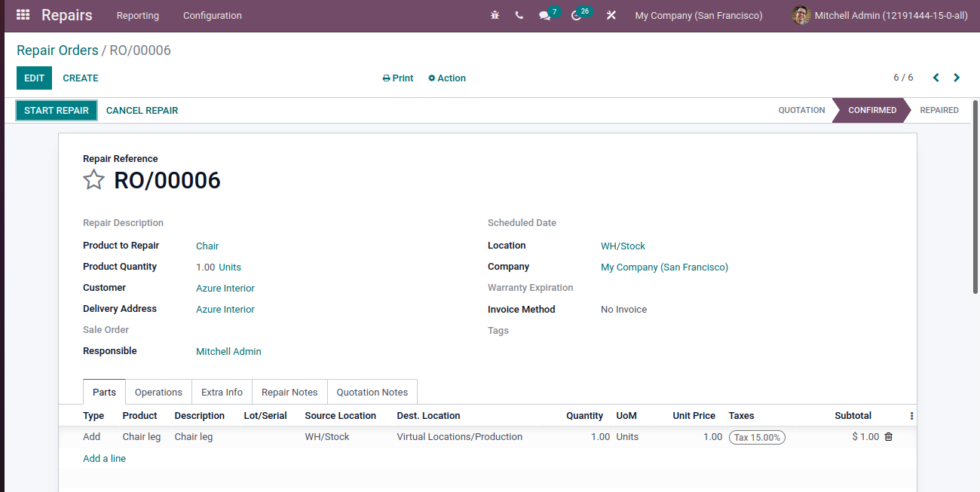Open the Print dropdown
The height and width of the screenshot is (492, 980).
tap(398, 78)
